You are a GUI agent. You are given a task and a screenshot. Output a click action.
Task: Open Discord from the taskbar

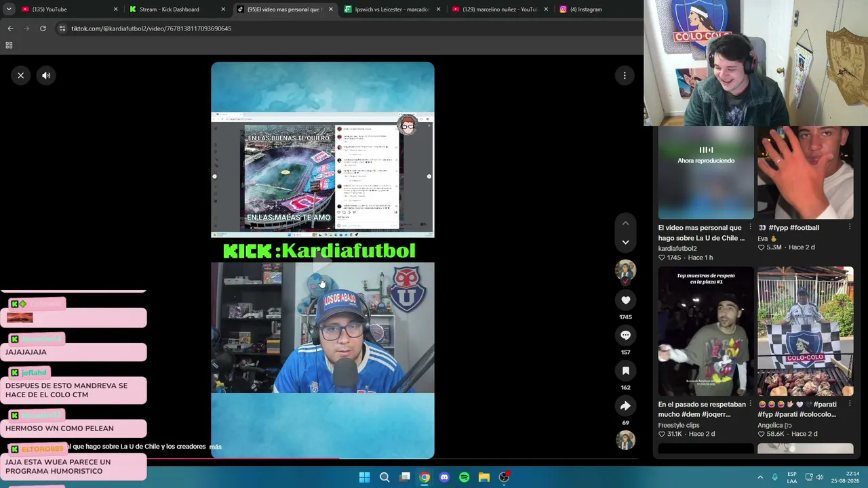coord(444,477)
